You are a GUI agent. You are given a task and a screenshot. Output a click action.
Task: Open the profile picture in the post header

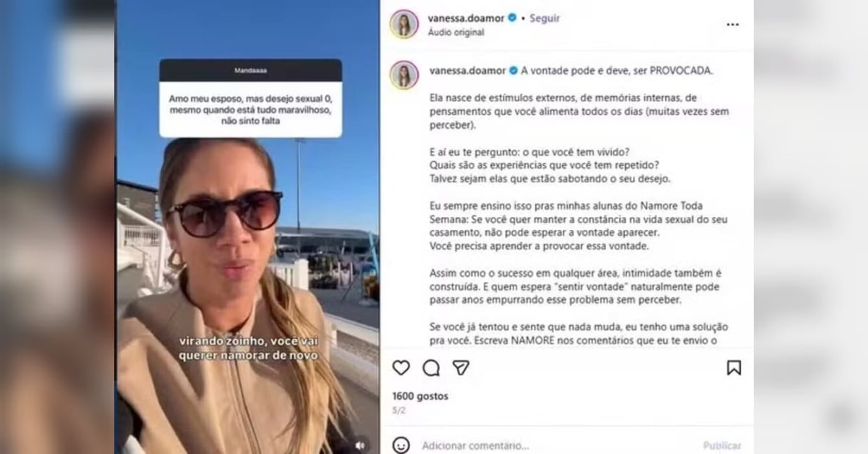pyautogui.click(x=404, y=24)
